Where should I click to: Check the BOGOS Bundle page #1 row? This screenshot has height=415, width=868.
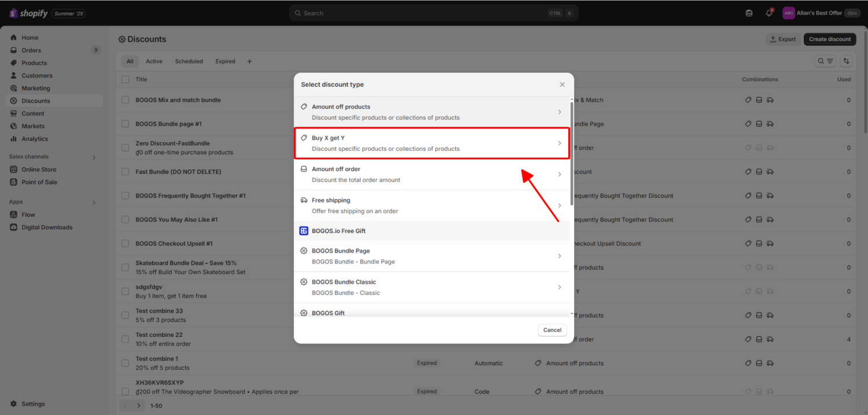pos(126,124)
